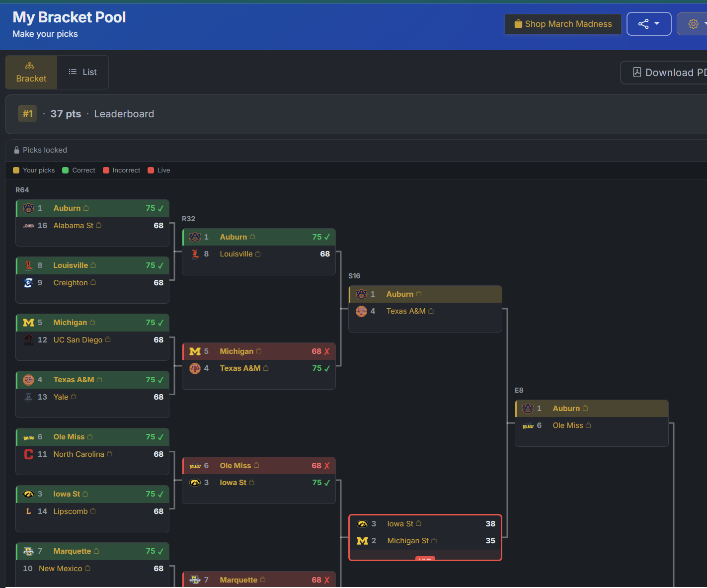Click the North Carolina team logo
The image size is (707, 588).
tap(29, 454)
